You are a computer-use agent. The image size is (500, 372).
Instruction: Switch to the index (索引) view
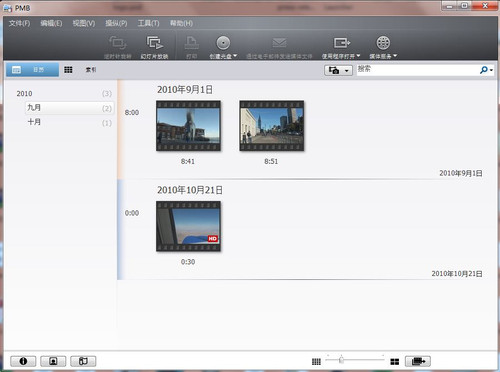(91, 70)
